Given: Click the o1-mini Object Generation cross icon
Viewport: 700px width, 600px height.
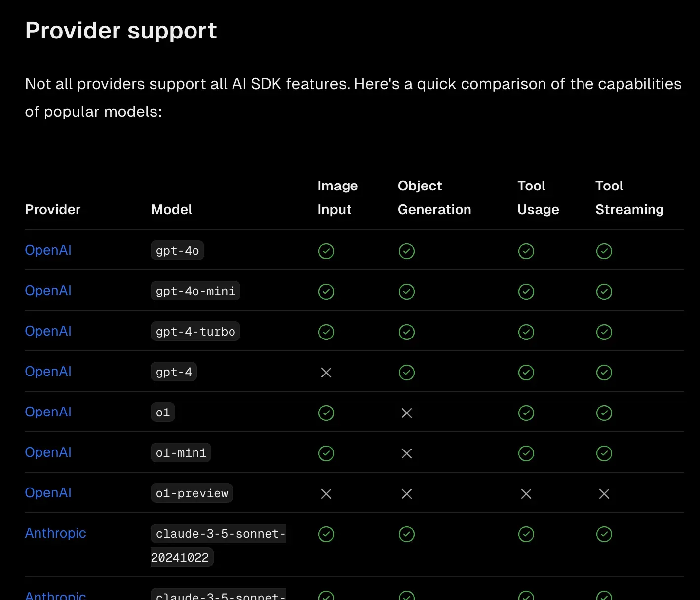Looking at the screenshot, I should (407, 453).
